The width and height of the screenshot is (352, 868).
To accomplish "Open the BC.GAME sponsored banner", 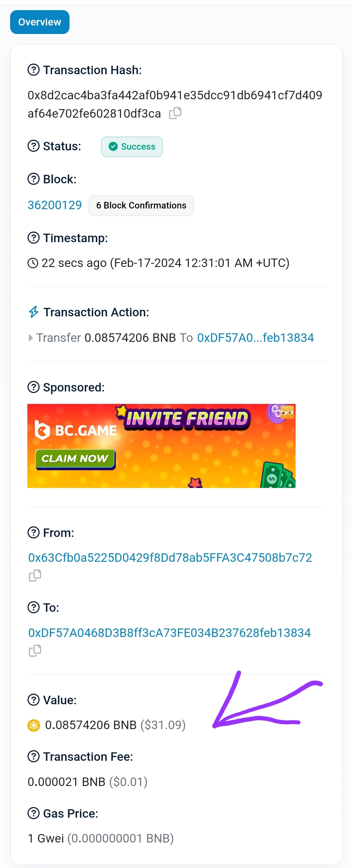I will point(161,445).
